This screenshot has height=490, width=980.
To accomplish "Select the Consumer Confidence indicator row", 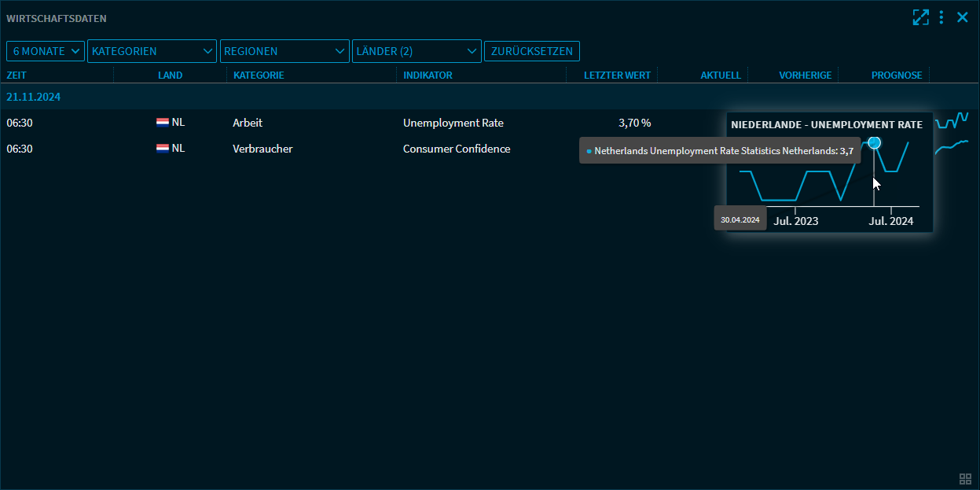I will coord(456,149).
